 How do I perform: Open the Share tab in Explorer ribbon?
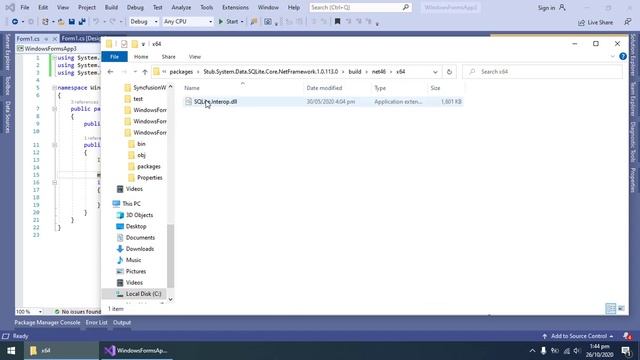[169, 57]
